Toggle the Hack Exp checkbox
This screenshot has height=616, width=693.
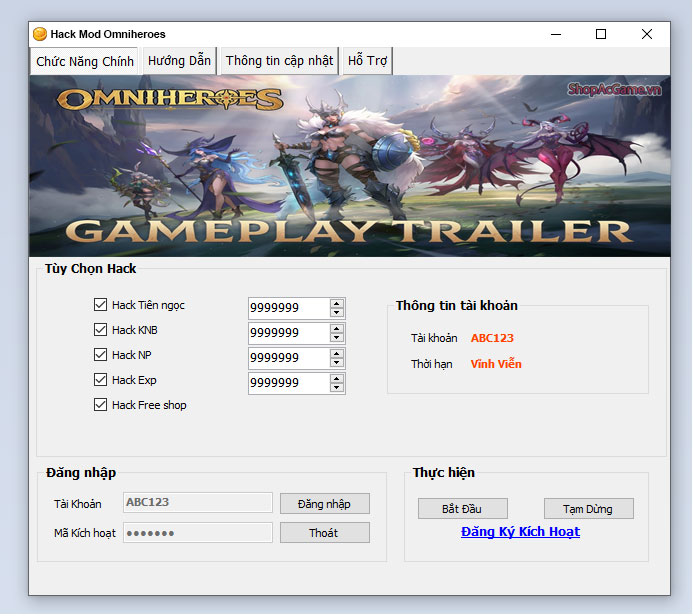click(100, 380)
